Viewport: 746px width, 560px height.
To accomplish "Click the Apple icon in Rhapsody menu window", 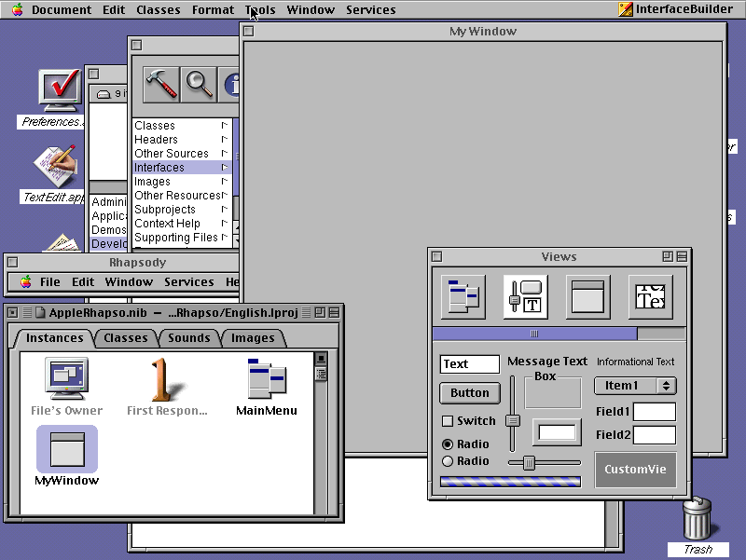I will 26,281.
